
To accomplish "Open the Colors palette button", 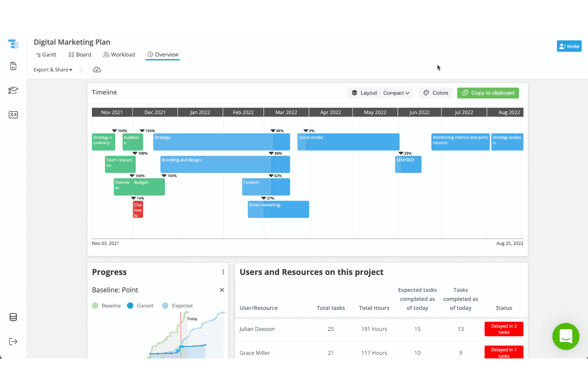I will tap(436, 93).
